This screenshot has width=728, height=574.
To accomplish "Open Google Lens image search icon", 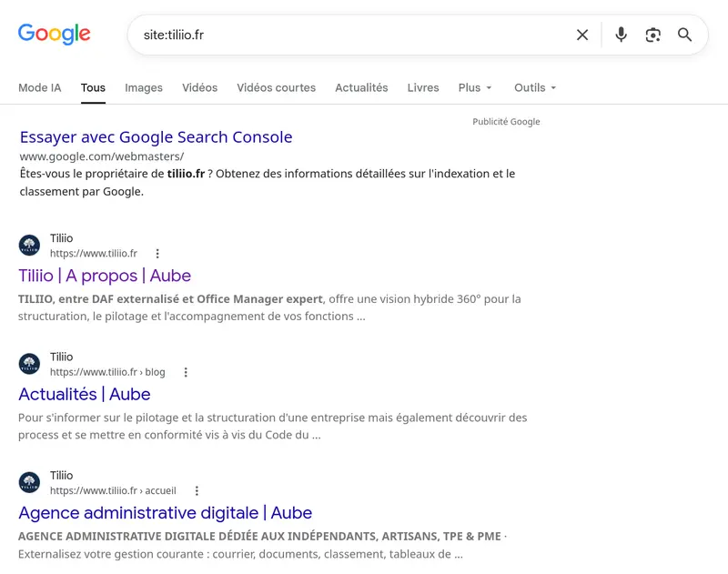I will [652, 35].
